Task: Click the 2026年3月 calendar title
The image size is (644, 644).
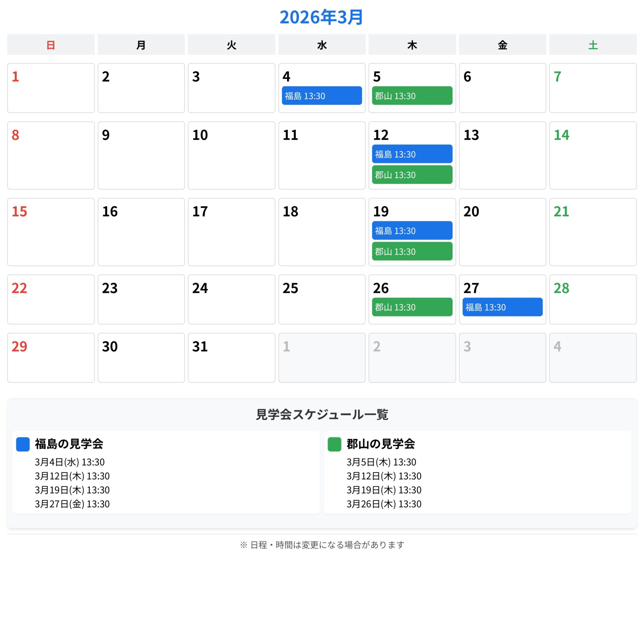Action: (x=321, y=17)
